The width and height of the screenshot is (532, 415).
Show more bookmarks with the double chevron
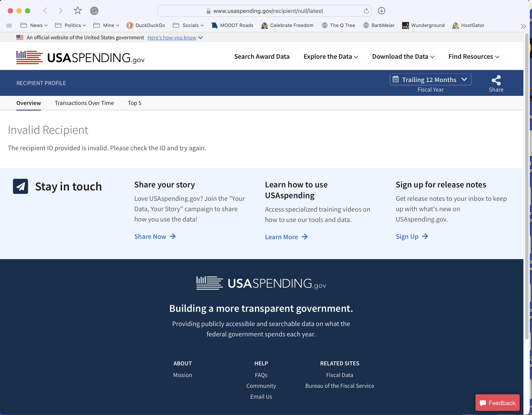523,26
